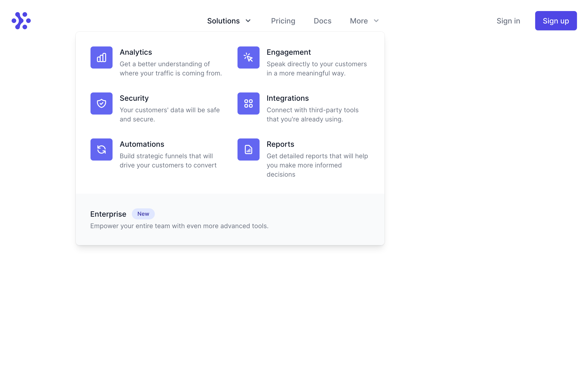
Task: Click the Integrations four-squares grid icon
Action: coord(248,103)
